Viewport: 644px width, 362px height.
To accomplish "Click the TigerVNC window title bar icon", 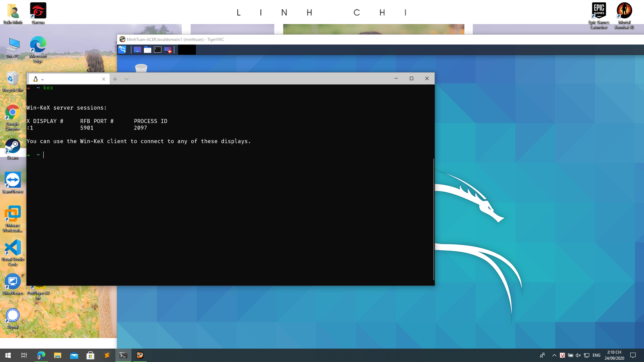I will tap(122, 39).
